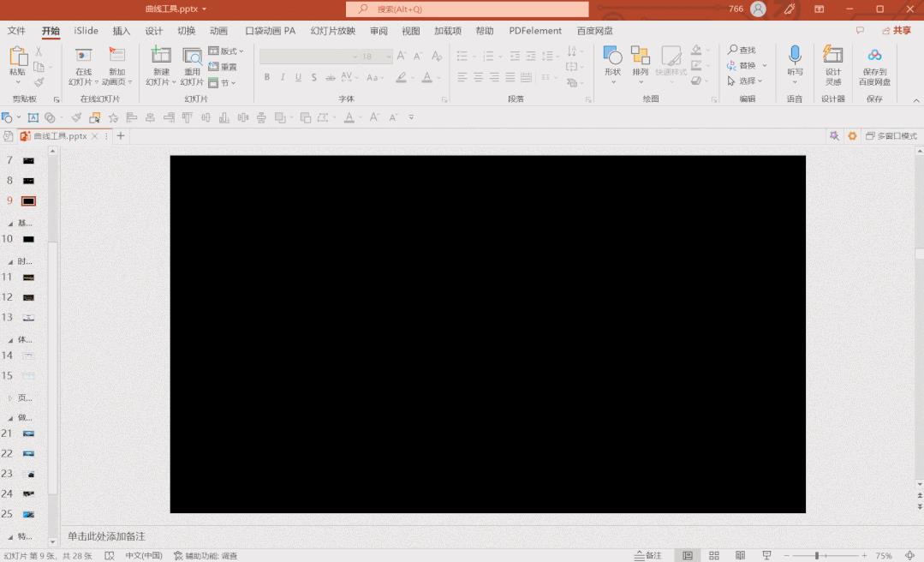
Task: Open the 形状 (Shapes) gallery
Action: [612, 57]
